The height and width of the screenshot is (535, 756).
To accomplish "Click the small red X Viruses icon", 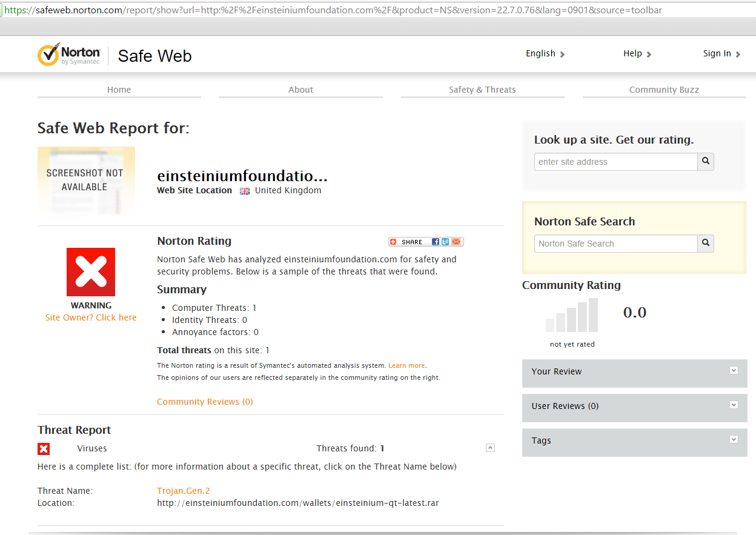I will click(x=44, y=449).
